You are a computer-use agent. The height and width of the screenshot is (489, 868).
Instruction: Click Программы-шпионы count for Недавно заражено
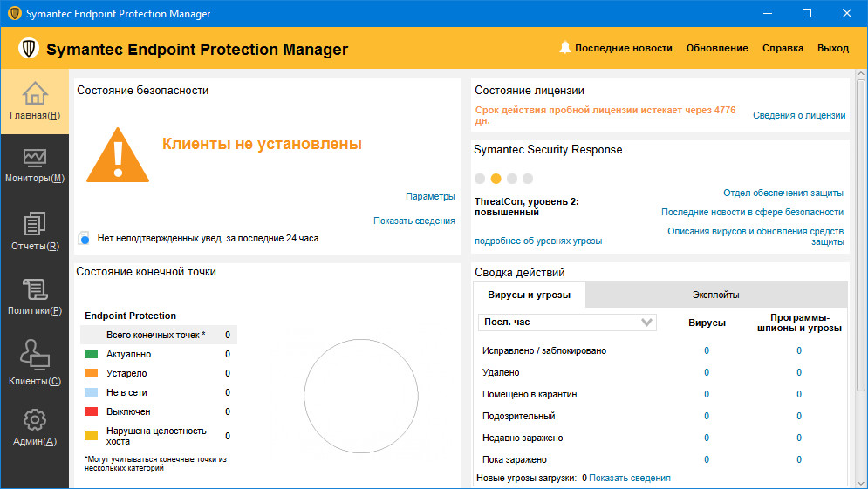799,438
